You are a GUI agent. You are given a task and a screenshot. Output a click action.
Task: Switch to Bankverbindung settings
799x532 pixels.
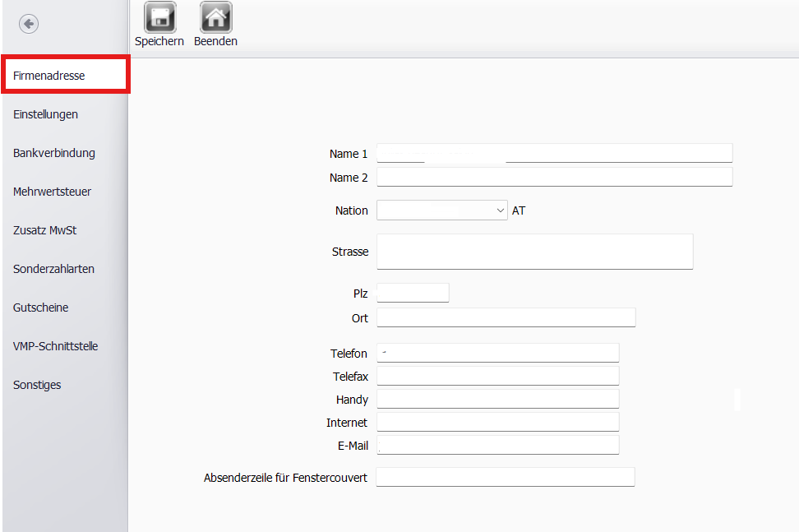(54, 153)
